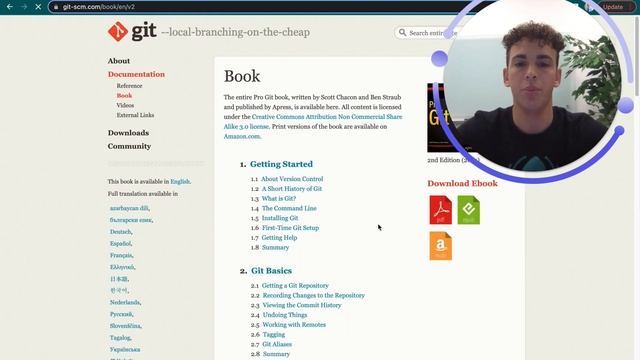Open Viewing the Commit History section

point(302,305)
